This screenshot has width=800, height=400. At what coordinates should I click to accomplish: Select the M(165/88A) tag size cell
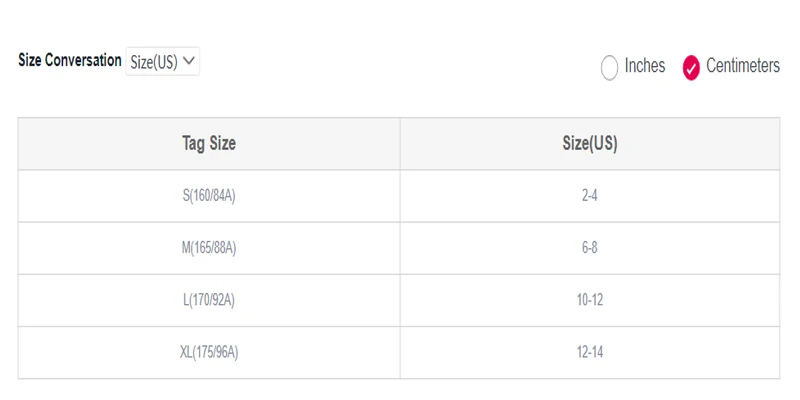click(209, 248)
